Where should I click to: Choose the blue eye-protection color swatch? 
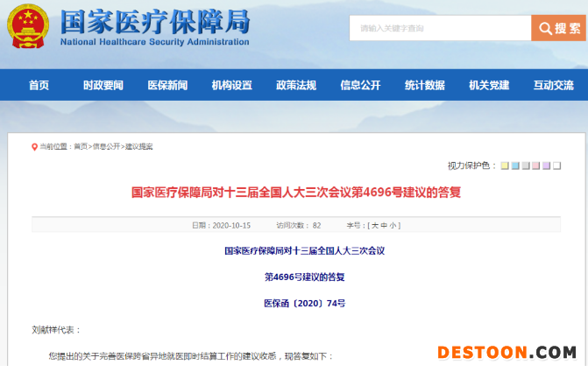click(515, 165)
